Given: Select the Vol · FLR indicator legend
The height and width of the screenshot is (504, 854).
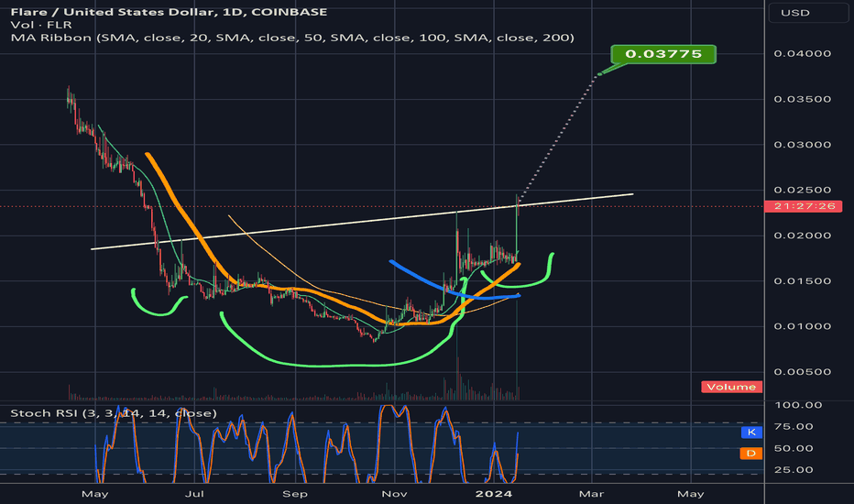Looking at the screenshot, I should tap(41, 25).
